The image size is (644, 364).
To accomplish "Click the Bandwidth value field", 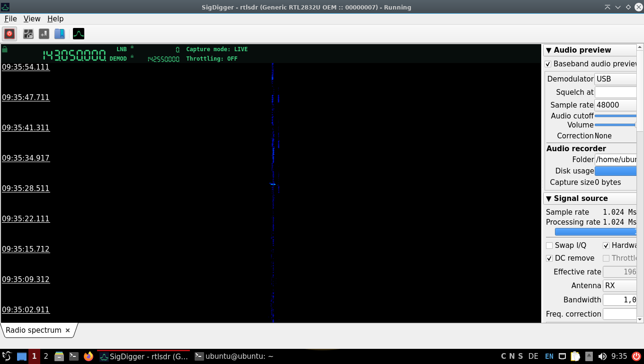I will click(x=620, y=300).
